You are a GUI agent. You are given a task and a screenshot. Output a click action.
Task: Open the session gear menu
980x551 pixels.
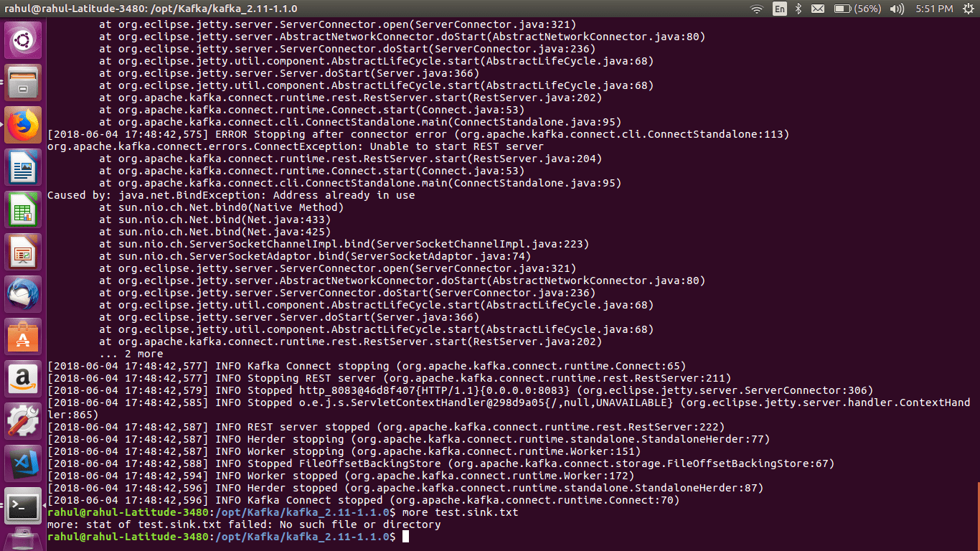[970, 9]
